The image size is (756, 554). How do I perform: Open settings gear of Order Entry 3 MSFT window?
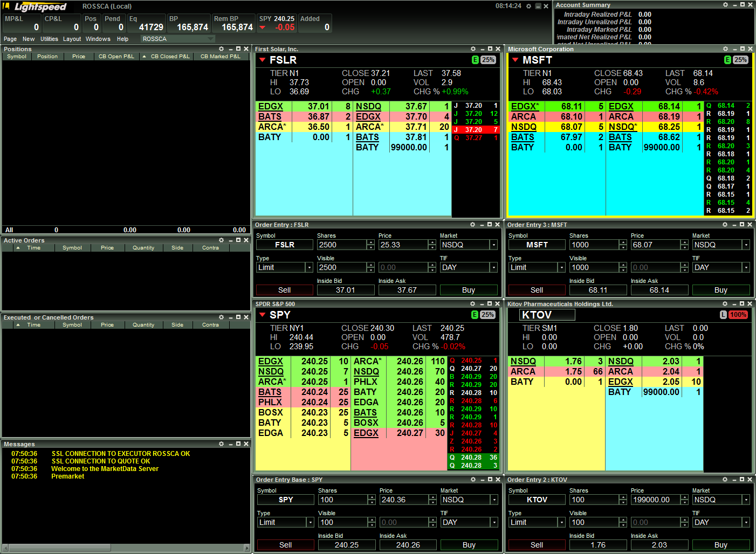[725, 225]
